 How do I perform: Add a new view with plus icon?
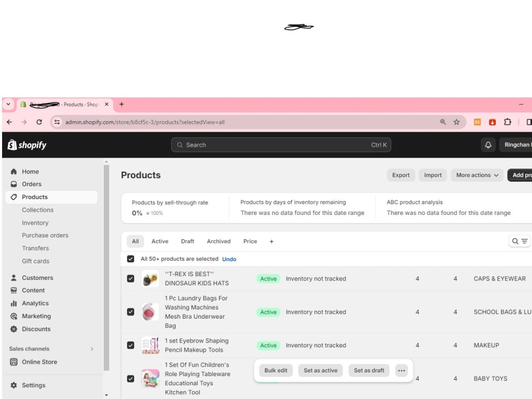pyautogui.click(x=271, y=242)
